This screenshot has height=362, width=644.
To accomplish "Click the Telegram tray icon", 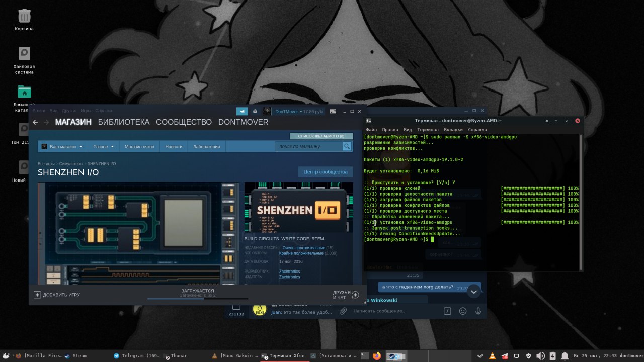I will pos(504,356).
